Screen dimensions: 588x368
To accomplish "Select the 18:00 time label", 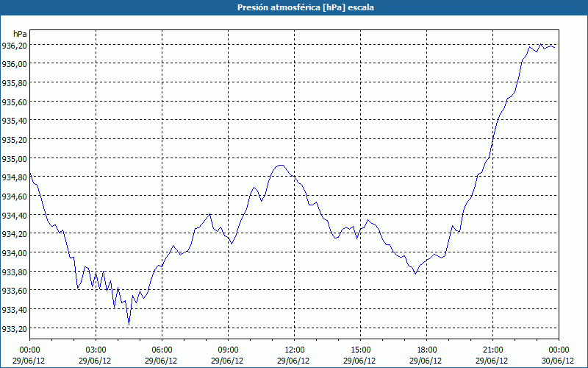I will (x=427, y=350).
